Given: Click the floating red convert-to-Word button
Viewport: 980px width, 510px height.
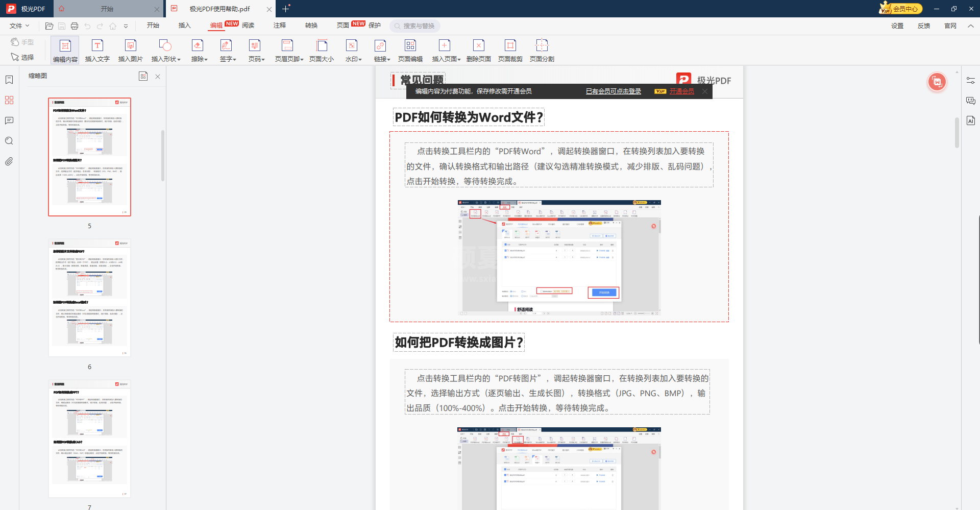Looking at the screenshot, I should tap(937, 82).
